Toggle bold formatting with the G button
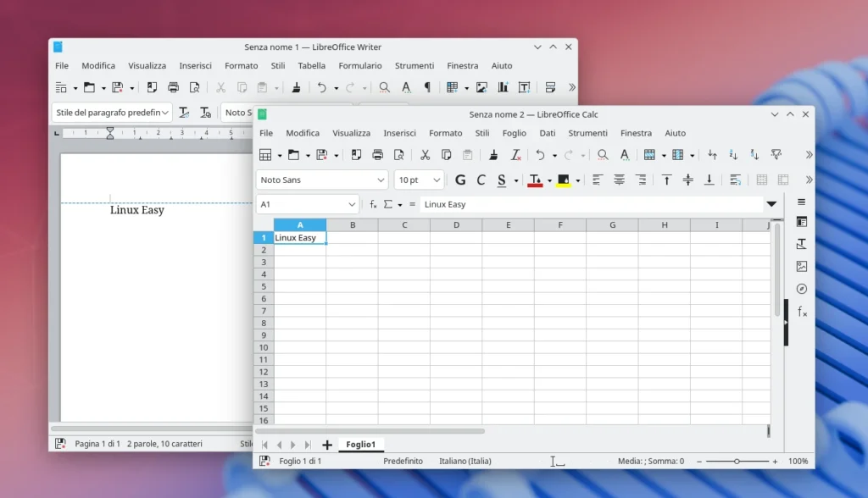The image size is (868, 498). pos(461,180)
